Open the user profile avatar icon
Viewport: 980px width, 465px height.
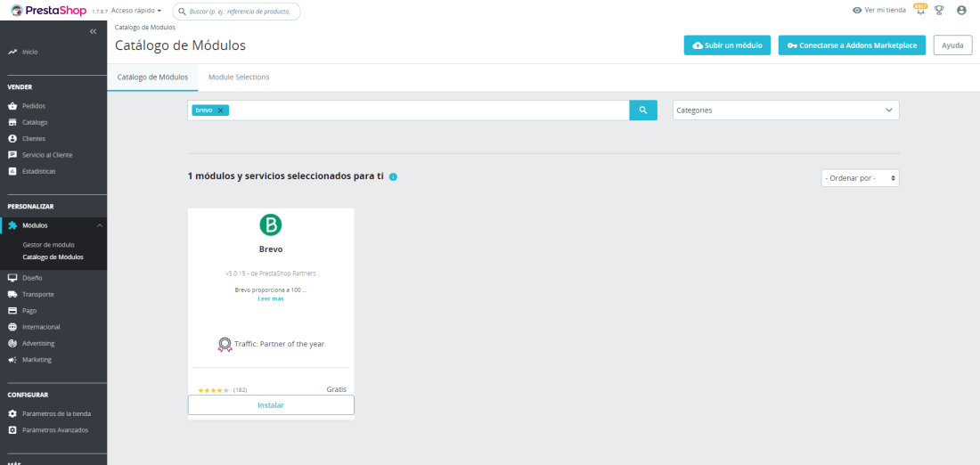tap(961, 10)
